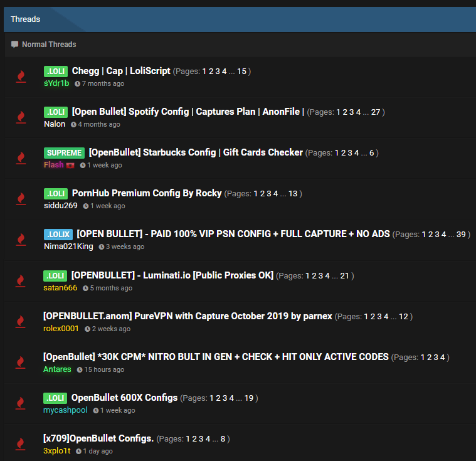
Task: Go to page 6 of Starbucks Config thread
Action: coord(371,153)
